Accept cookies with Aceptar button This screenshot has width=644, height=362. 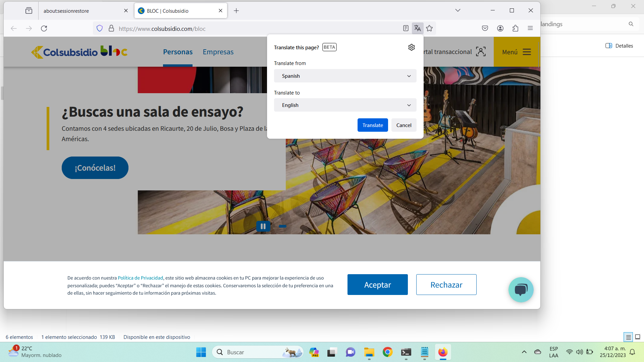377,285
